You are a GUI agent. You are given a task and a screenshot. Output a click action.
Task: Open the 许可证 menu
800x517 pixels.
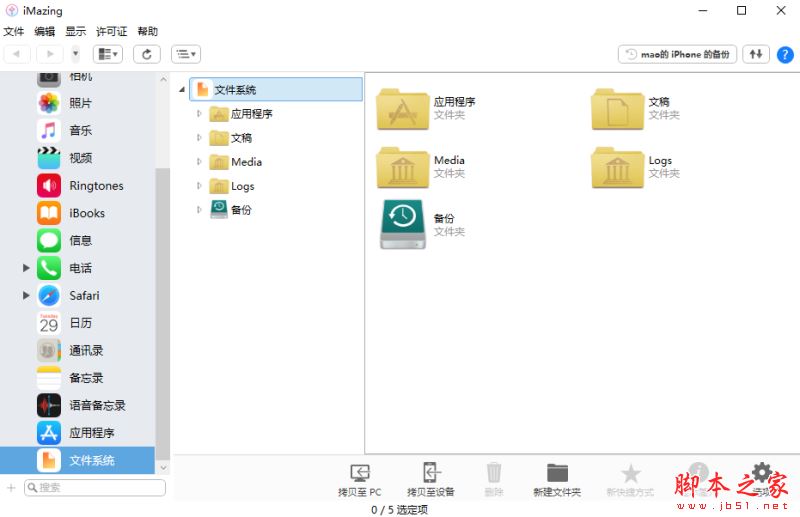(x=112, y=32)
